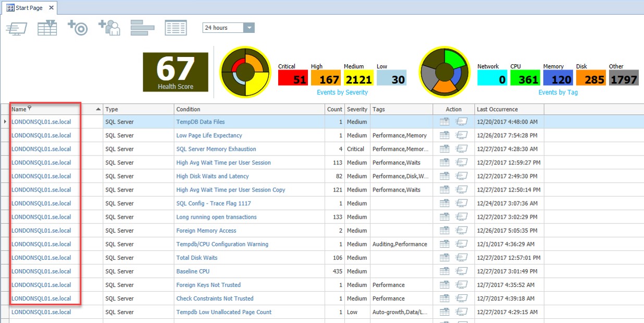The image size is (644, 323).
Task: Click the 67 Health Score tile
Action: click(x=176, y=72)
